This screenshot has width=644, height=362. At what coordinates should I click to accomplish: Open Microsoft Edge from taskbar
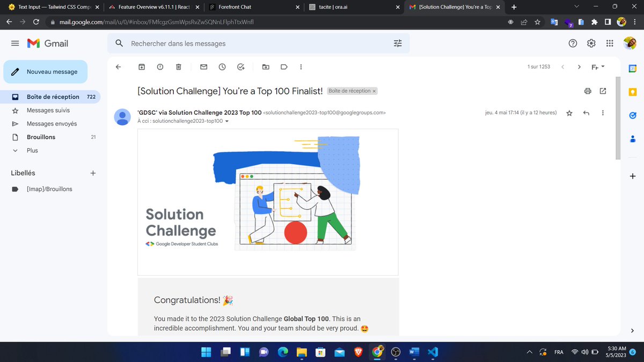pos(282,352)
